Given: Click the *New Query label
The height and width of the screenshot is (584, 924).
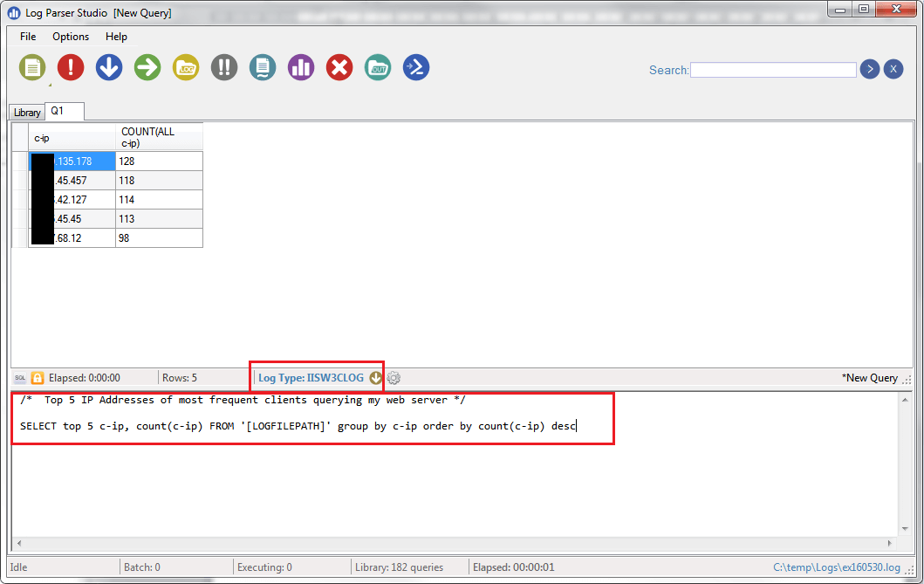Looking at the screenshot, I should [x=870, y=378].
